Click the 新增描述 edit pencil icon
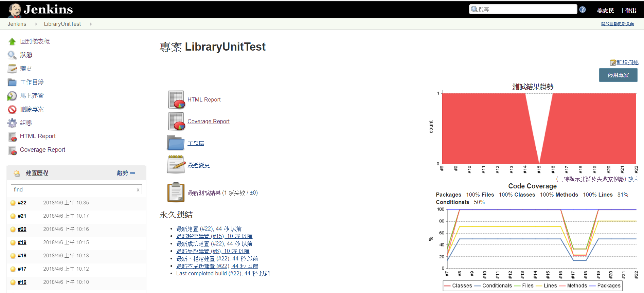The width and height of the screenshot is (644, 293). (x=613, y=62)
